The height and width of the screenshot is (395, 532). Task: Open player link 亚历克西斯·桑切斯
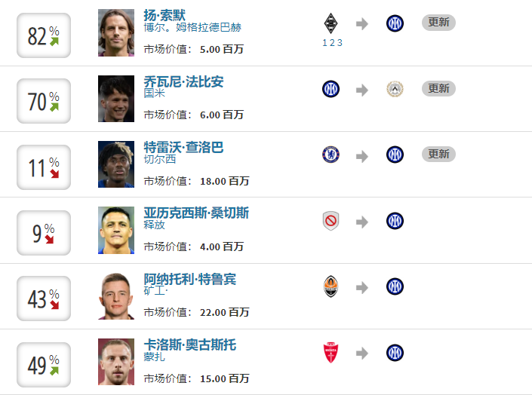(195, 213)
